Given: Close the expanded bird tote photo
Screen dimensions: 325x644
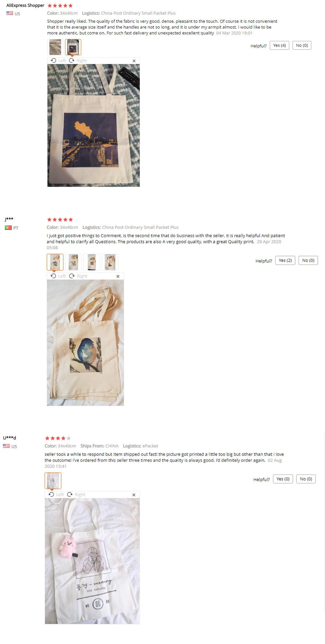Looking at the screenshot, I should coord(118,276).
